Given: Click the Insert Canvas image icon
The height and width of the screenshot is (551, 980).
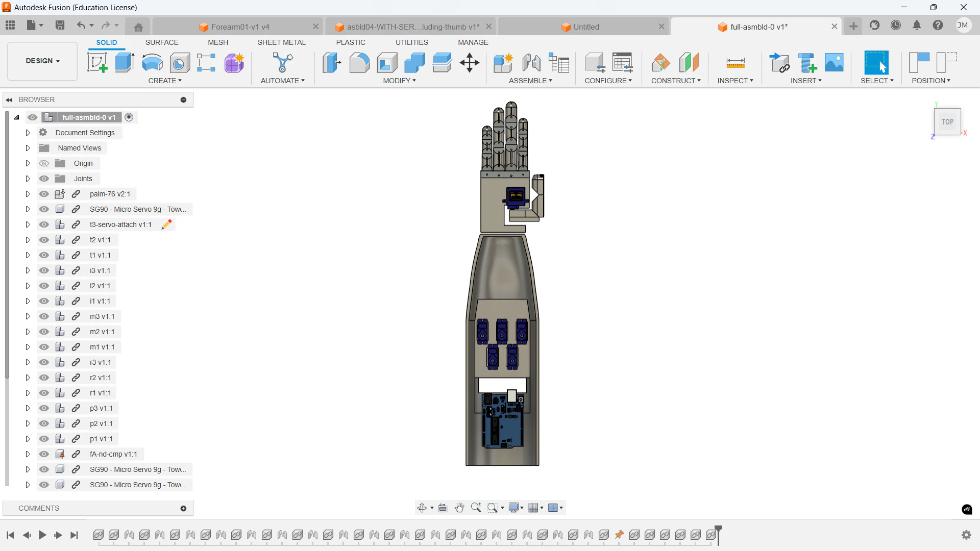Looking at the screenshot, I should tap(835, 63).
